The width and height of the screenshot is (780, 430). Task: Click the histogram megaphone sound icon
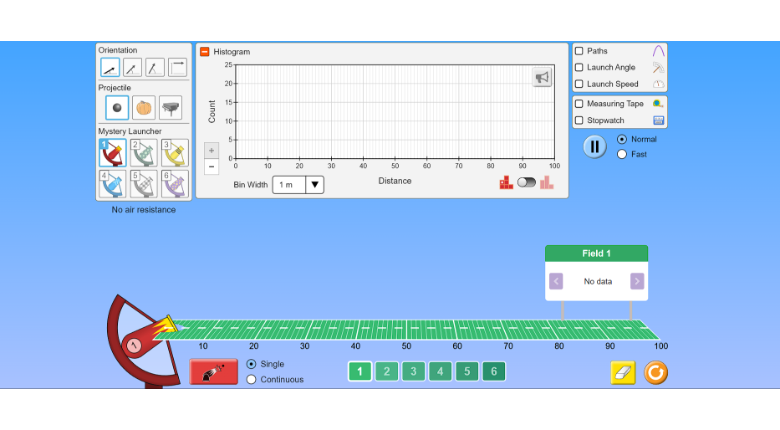(x=542, y=77)
